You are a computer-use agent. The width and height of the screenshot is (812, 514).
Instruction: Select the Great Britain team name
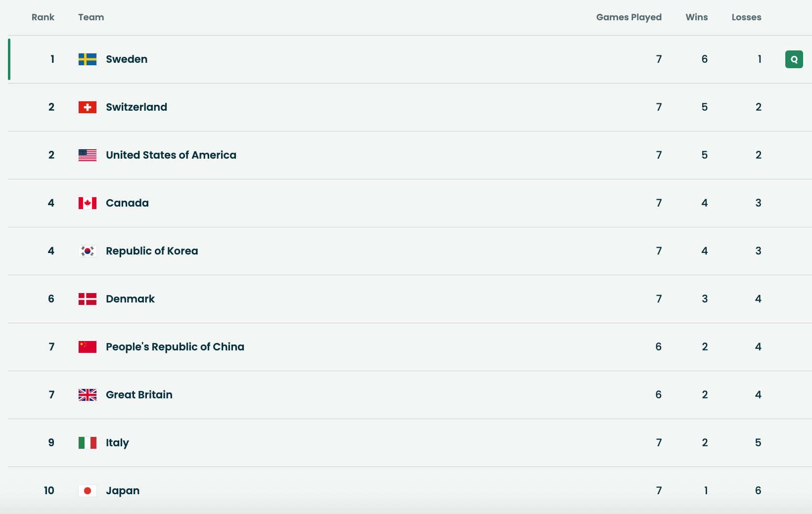tap(139, 395)
